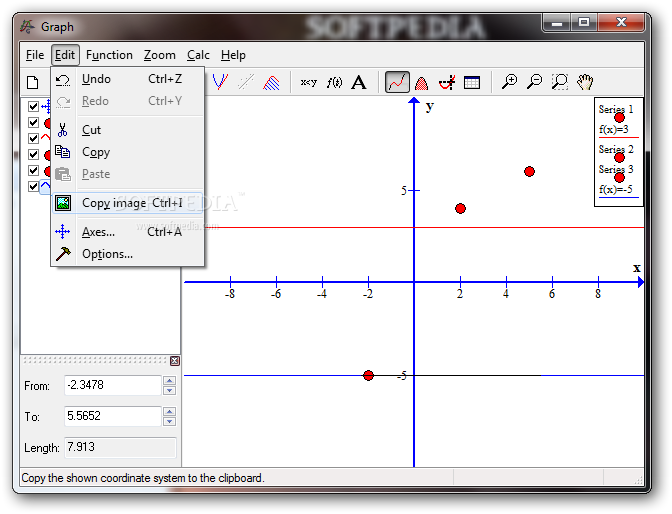The image size is (672, 514).
Task: Click the scissors icon beside Cut
Action: (63, 130)
